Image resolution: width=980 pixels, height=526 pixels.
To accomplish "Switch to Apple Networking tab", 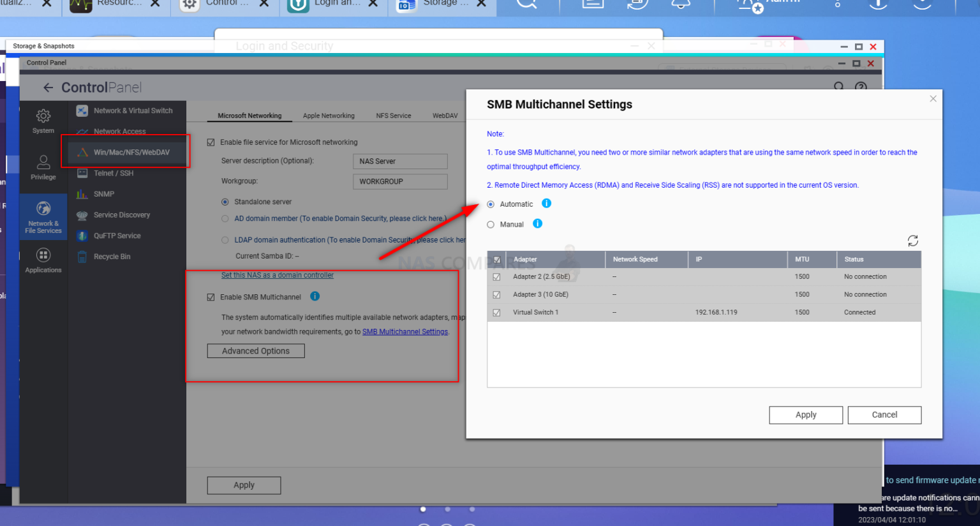I will tap(329, 116).
